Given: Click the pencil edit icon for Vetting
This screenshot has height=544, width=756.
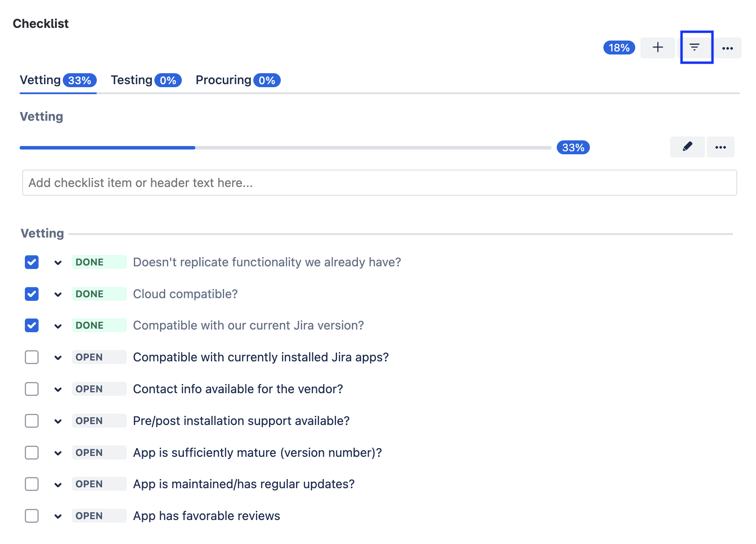Looking at the screenshot, I should pyautogui.click(x=687, y=147).
